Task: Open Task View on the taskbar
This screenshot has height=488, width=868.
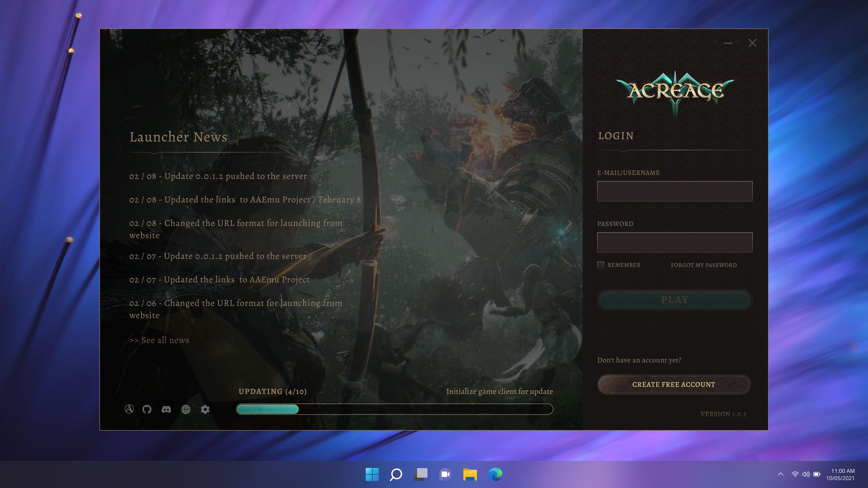Action: [x=420, y=474]
